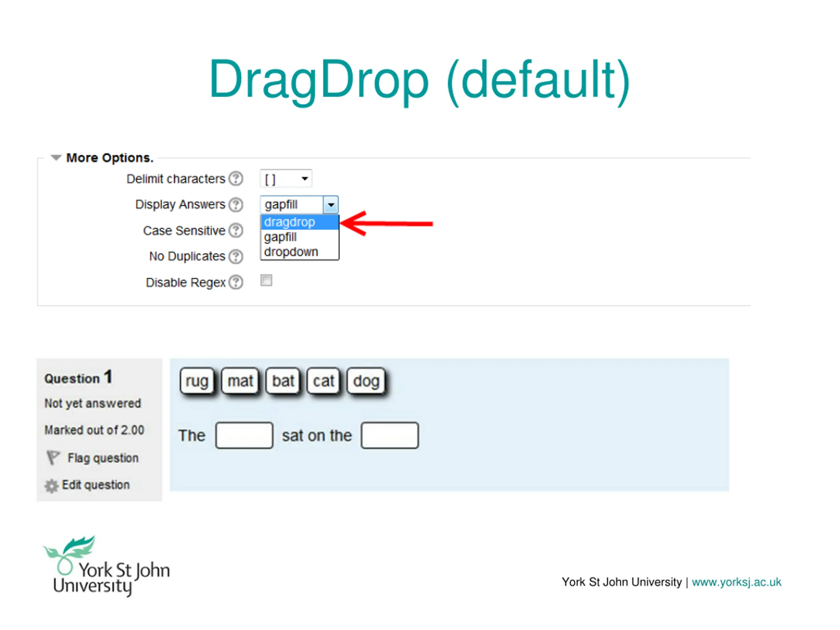Click the York St John University logo
This screenshot has height=630, width=840.
click(x=106, y=567)
